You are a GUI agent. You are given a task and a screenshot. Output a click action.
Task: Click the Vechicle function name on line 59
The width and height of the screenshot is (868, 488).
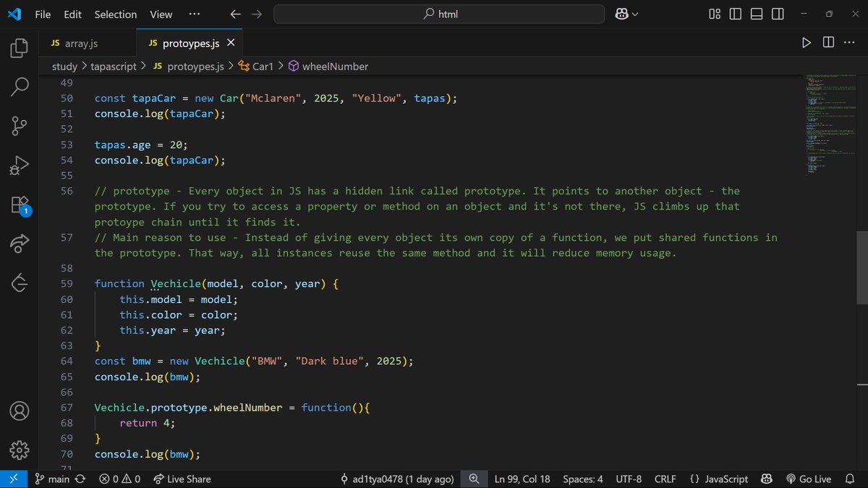(x=176, y=284)
